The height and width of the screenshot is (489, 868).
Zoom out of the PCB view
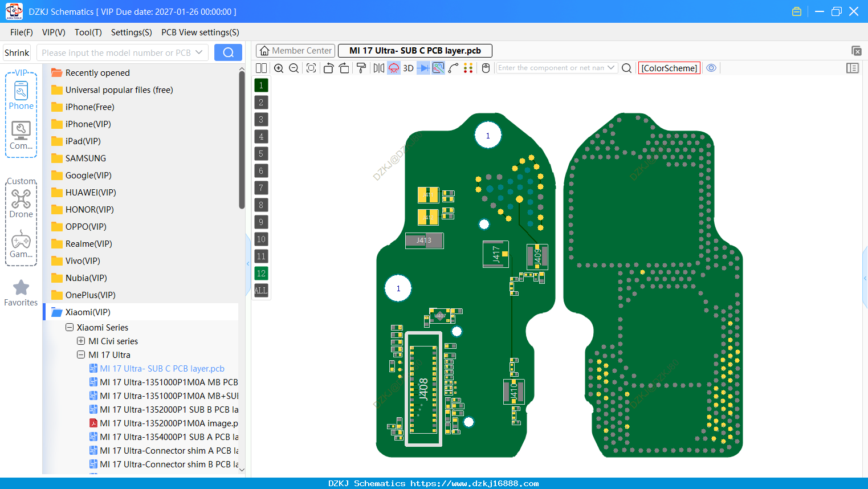click(x=294, y=68)
